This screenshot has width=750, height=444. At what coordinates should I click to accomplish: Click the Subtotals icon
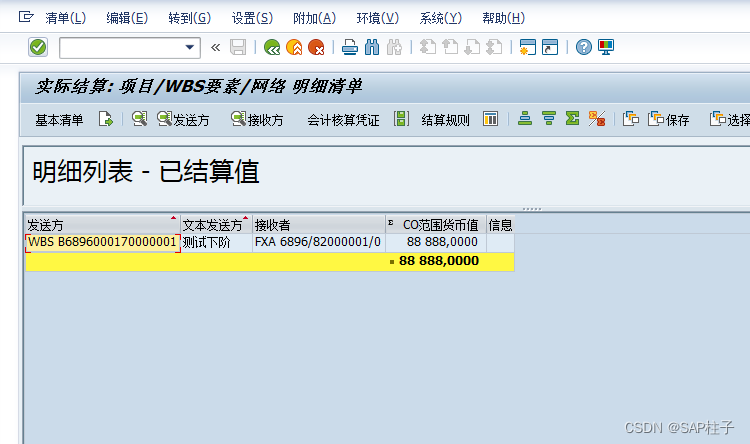(x=597, y=119)
